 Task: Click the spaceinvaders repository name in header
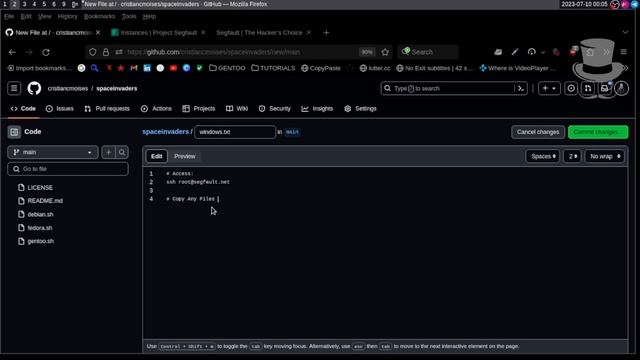pyautogui.click(x=117, y=89)
